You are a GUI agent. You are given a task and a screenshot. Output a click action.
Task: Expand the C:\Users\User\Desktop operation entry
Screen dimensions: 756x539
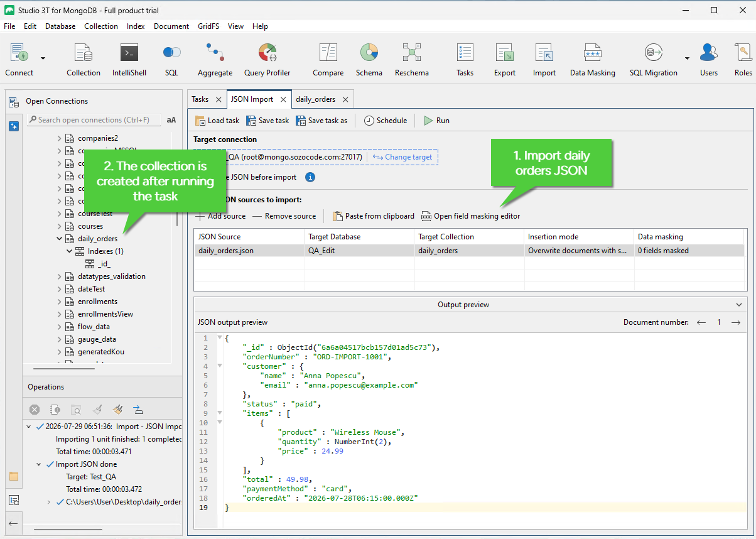click(50, 502)
